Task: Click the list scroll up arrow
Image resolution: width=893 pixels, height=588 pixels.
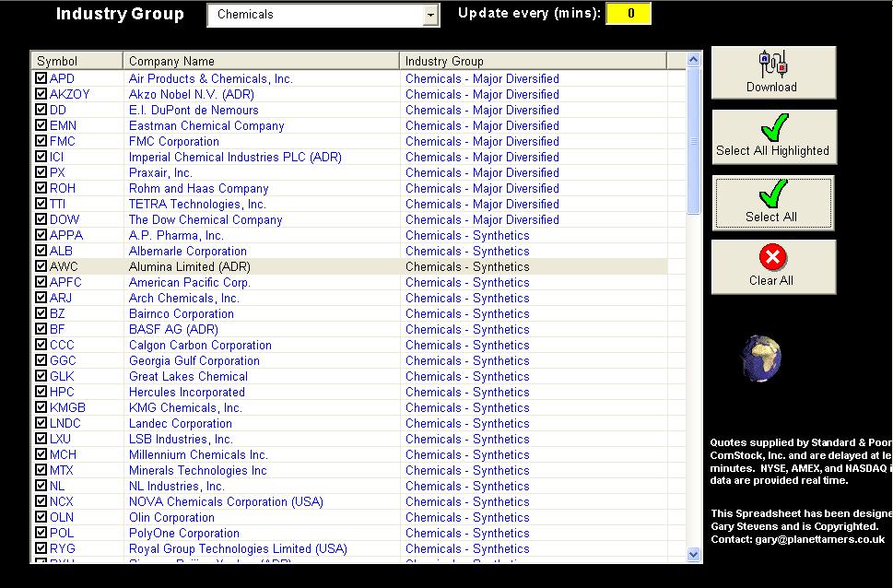Action: tap(694, 61)
